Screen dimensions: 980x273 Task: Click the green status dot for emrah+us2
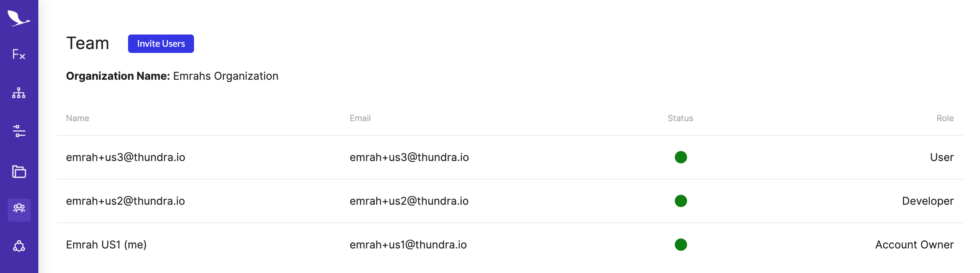[681, 201]
